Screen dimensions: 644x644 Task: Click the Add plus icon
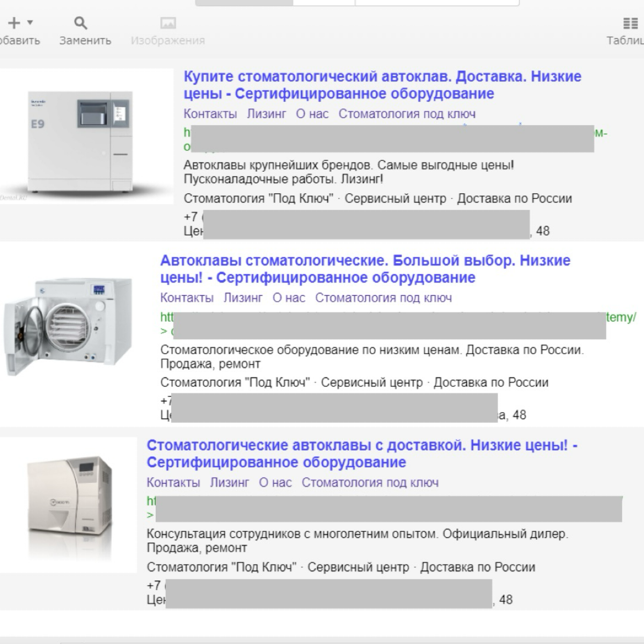[14, 23]
